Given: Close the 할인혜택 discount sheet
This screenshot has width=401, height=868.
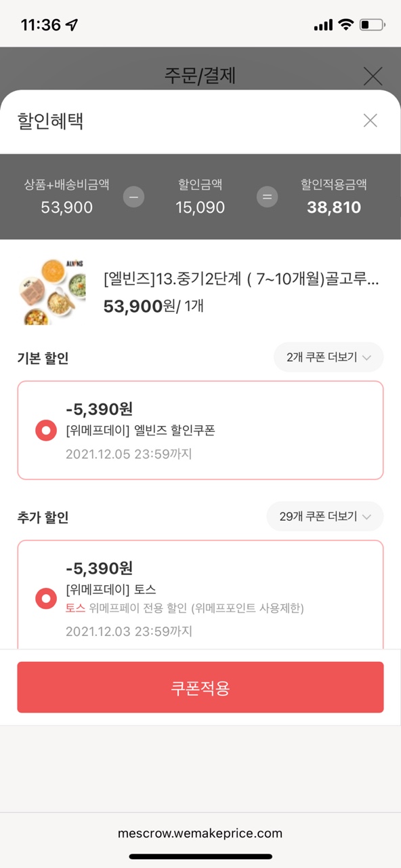Looking at the screenshot, I should tap(370, 121).
